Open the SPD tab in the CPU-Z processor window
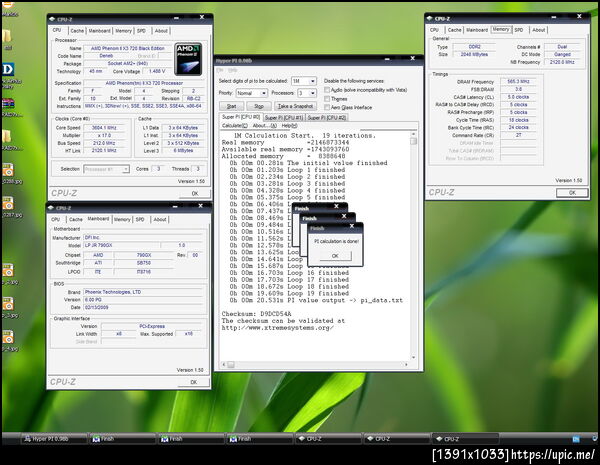This screenshot has width=600, height=465. [x=141, y=31]
